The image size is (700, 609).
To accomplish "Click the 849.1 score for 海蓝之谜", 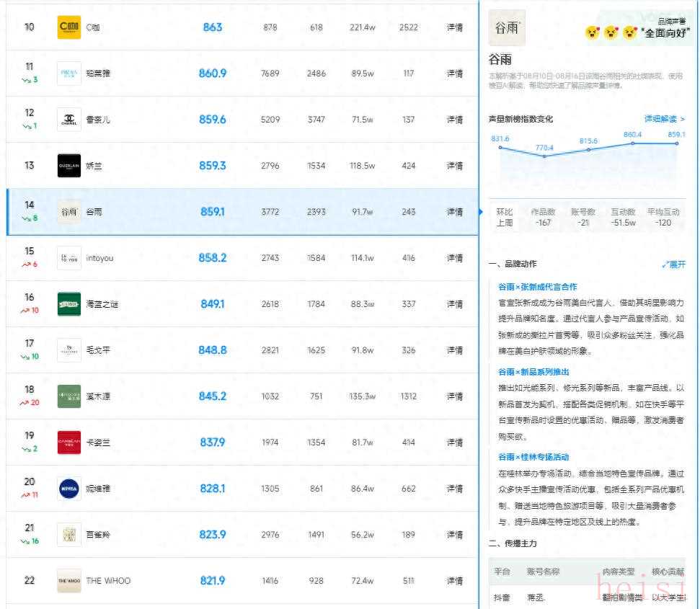I will (213, 304).
